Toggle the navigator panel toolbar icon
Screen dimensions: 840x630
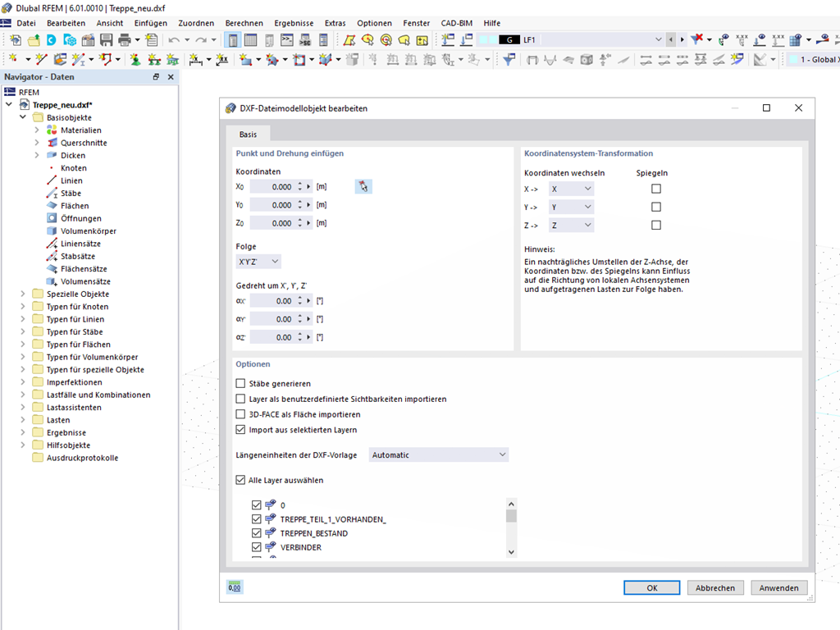tap(232, 40)
